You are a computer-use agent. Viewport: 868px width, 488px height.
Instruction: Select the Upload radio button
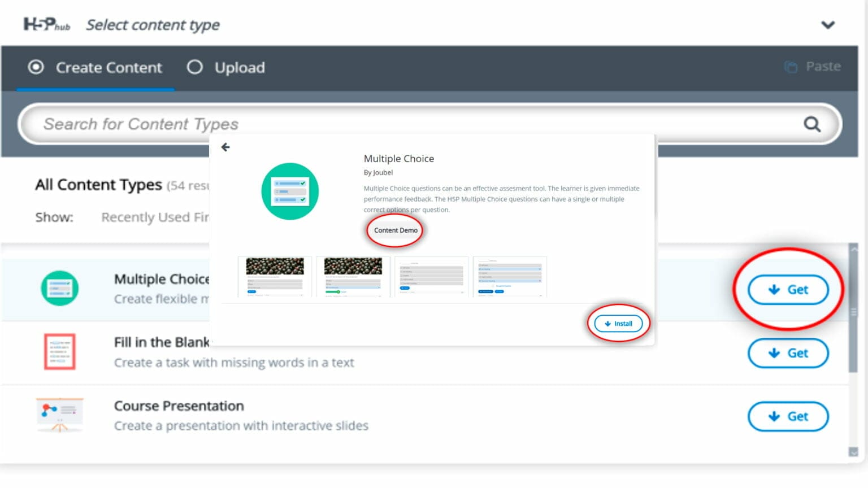coord(194,67)
